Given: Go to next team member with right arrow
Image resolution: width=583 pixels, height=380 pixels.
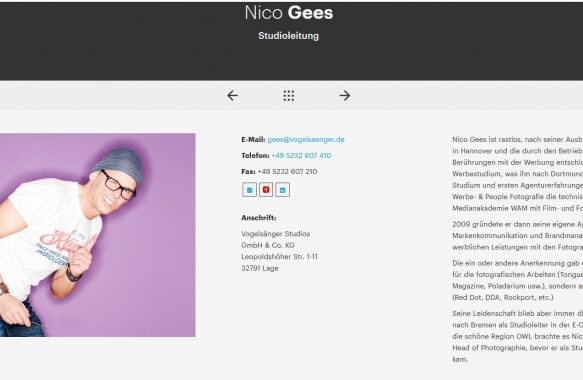Looking at the screenshot, I should [x=345, y=96].
